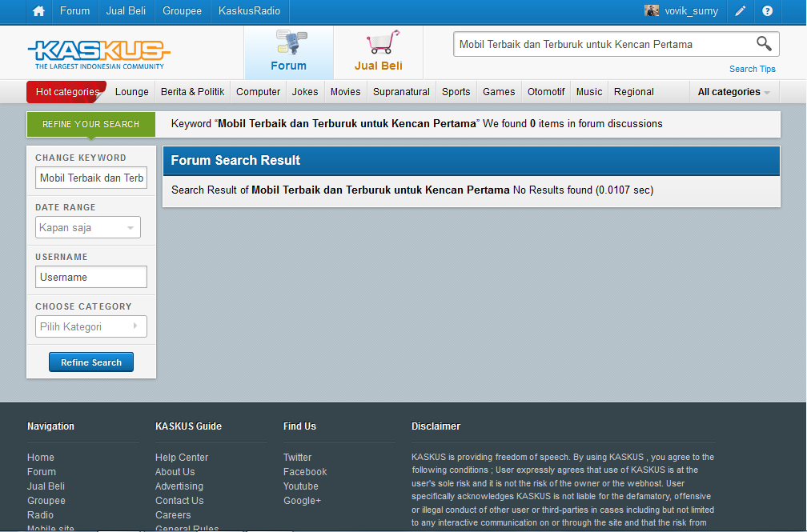Screen dimensions: 807x532
Task: Open the Regional category
Action: pos(633,91)
